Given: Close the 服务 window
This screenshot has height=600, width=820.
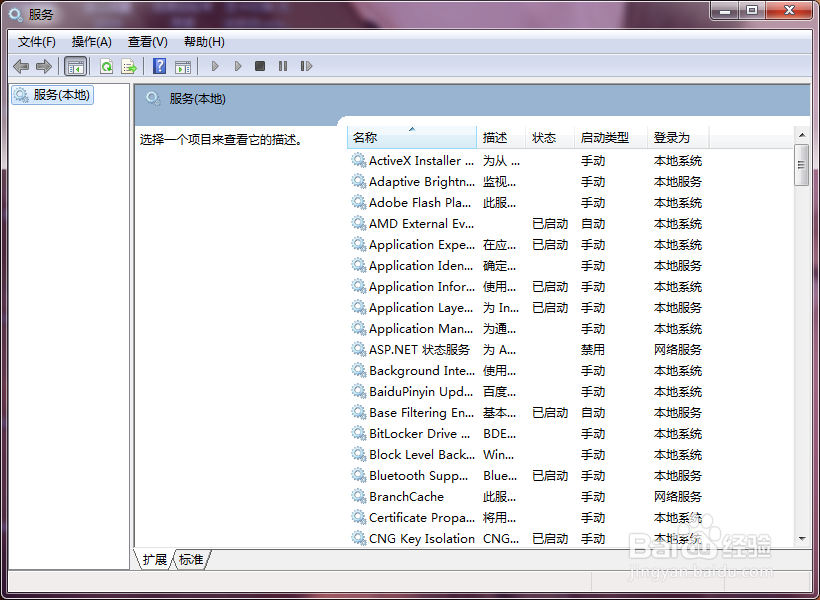Looking at the screenshot, I should (x=789, y=10).
